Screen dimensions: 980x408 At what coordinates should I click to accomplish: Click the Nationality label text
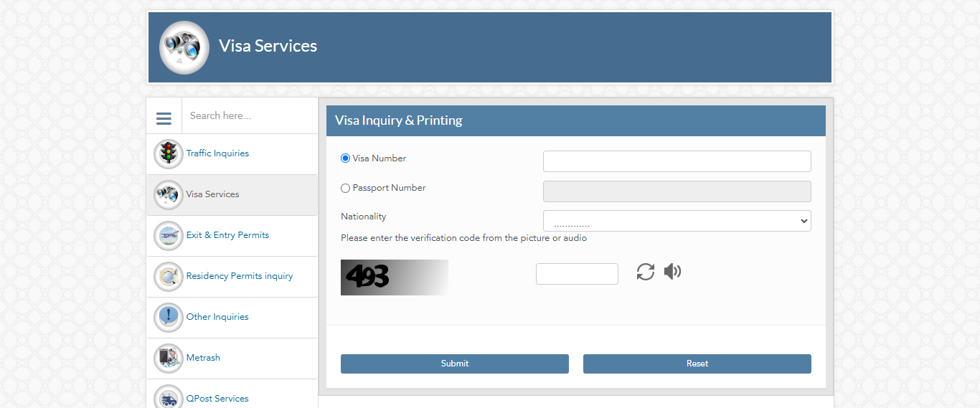click(364, 217)
